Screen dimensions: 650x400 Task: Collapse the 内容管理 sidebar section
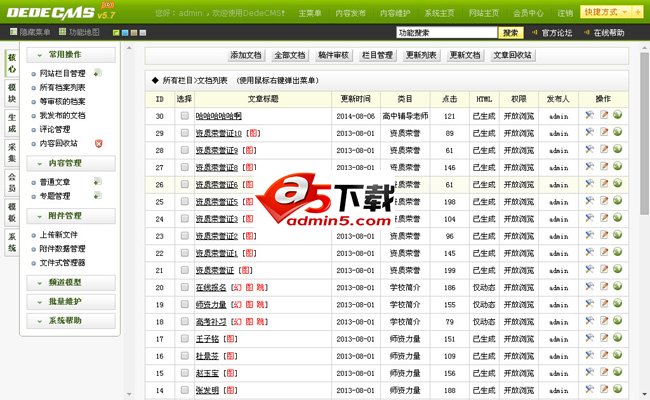pos(71,163)
